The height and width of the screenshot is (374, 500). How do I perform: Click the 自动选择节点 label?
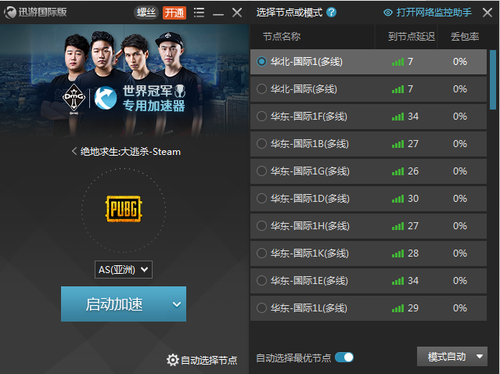coord(209,360)
